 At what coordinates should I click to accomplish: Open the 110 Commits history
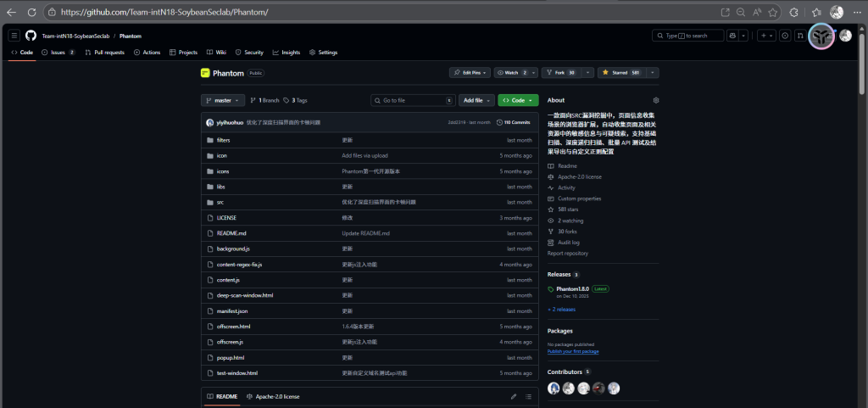pyautogui.click(x=514, y=122)
